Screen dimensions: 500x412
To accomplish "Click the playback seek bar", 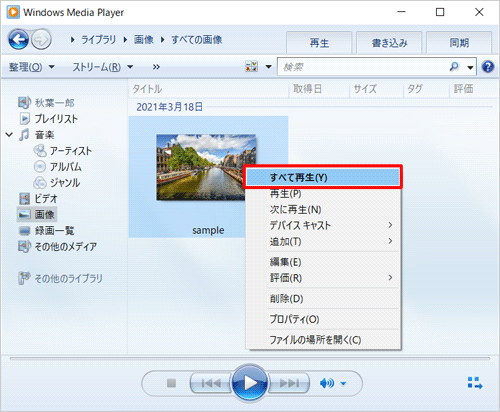I will click(x=250, y=359).
